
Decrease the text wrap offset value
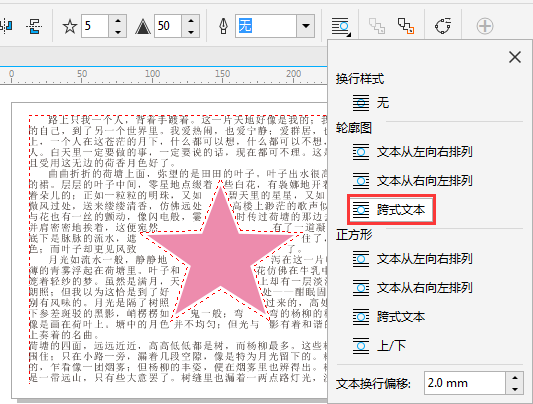pyautogui.click(x=515, y=389)
